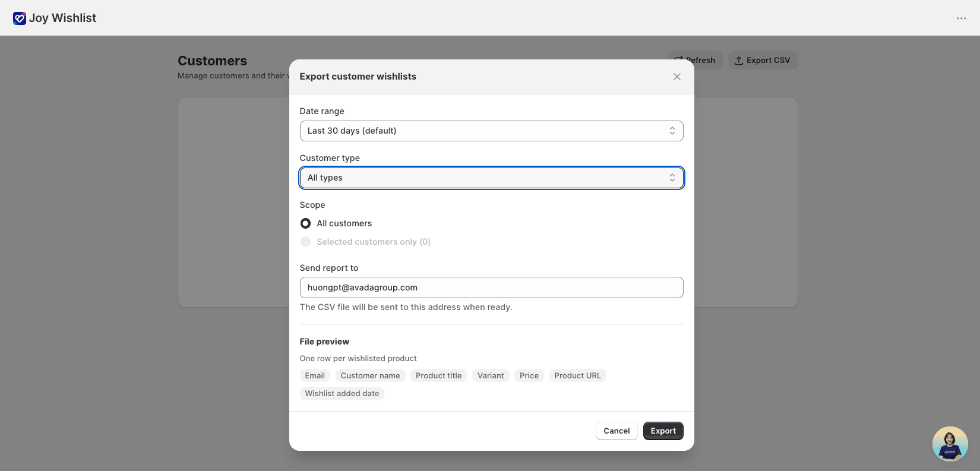
Task: Click the Customer type selector arrows icon
Action: point(672,178)
